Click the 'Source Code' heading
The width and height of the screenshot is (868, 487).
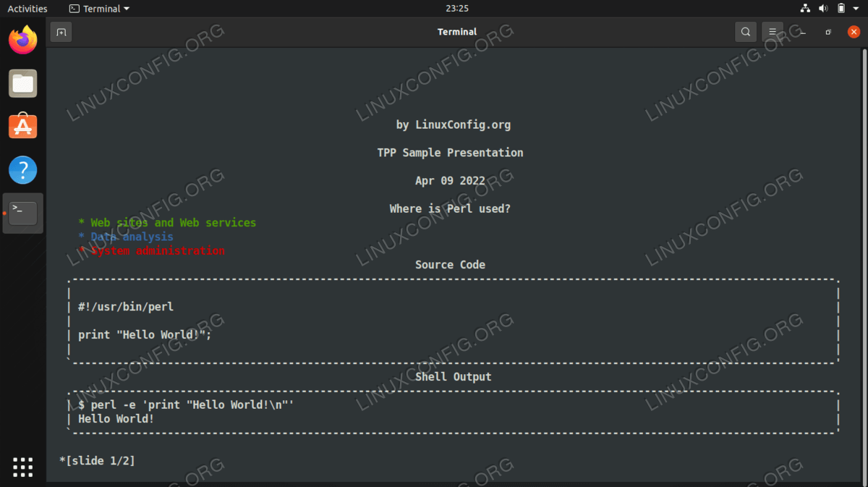[450, 265]
